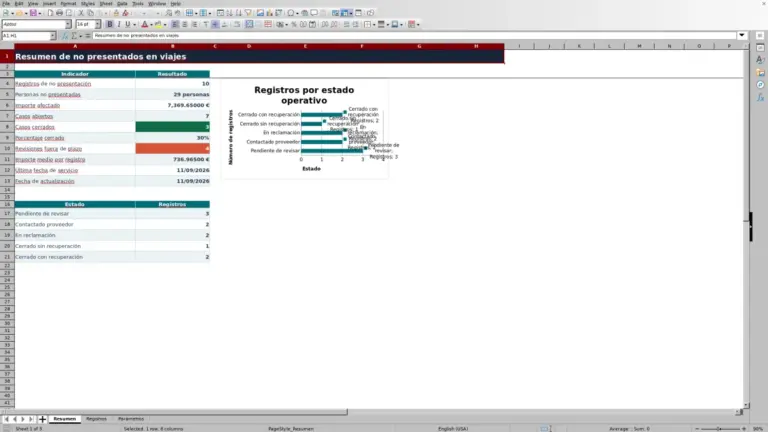Viewport: 768px width, 432px height.
Task: Click row header 17
Action: pyautogui.click(x=7, y=214)
